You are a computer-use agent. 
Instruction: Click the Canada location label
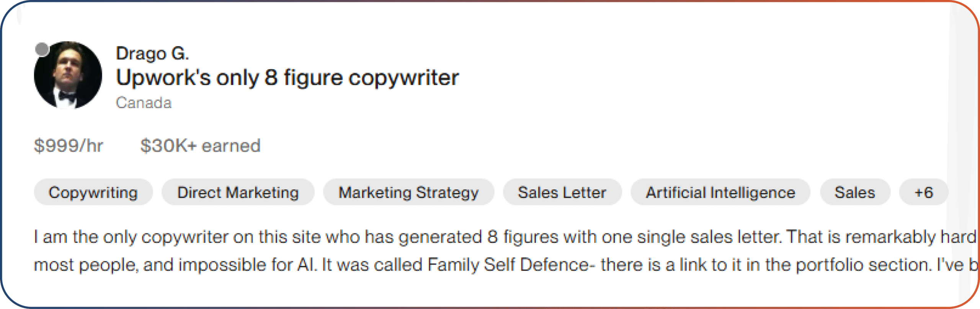(x=144, y=103)
